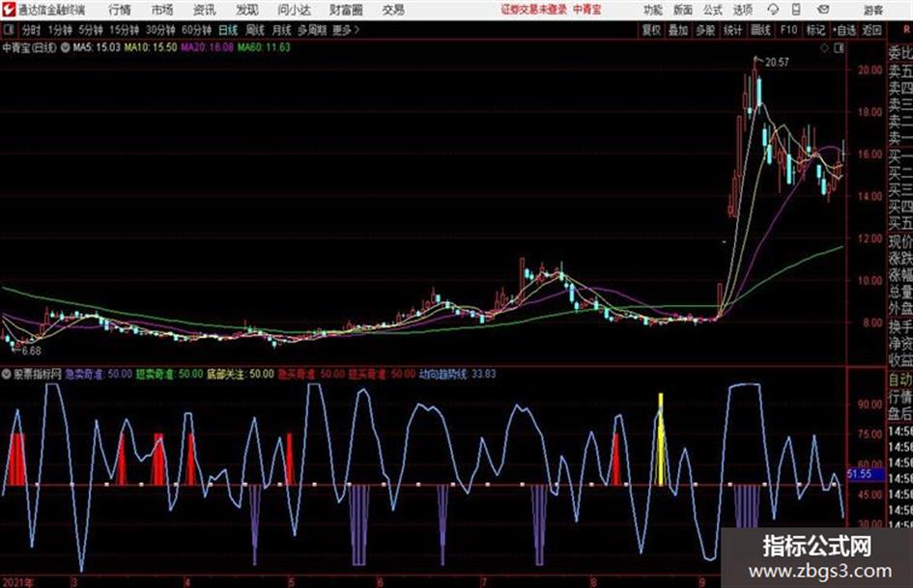Open the mail envelope icon
The height and width of the screenshot is (588, 913).
823,10
